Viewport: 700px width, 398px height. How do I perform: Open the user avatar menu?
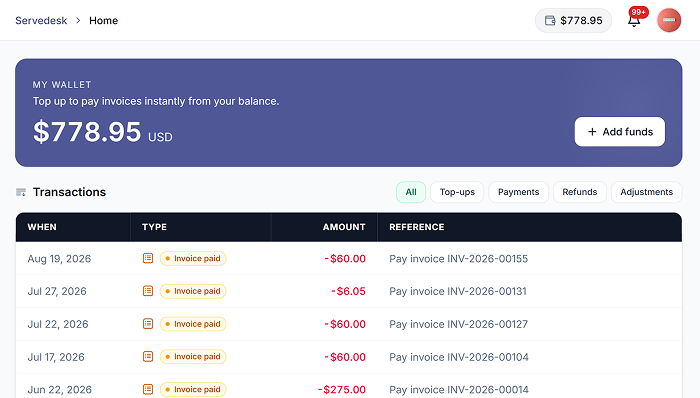[x=669, y=20]
